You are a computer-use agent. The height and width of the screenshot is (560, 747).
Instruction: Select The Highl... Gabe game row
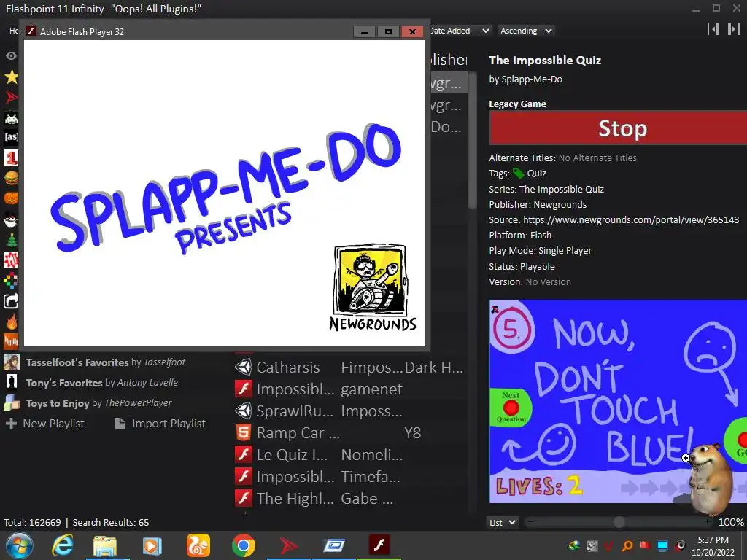pyautogui.click(x=349, y=499)
